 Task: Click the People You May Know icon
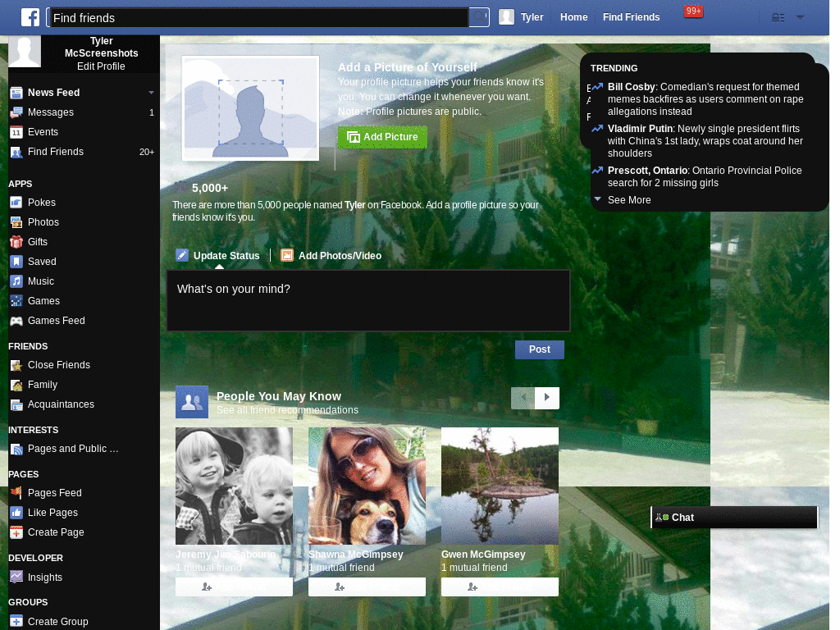pyautogui.click(x=192, y=402)
